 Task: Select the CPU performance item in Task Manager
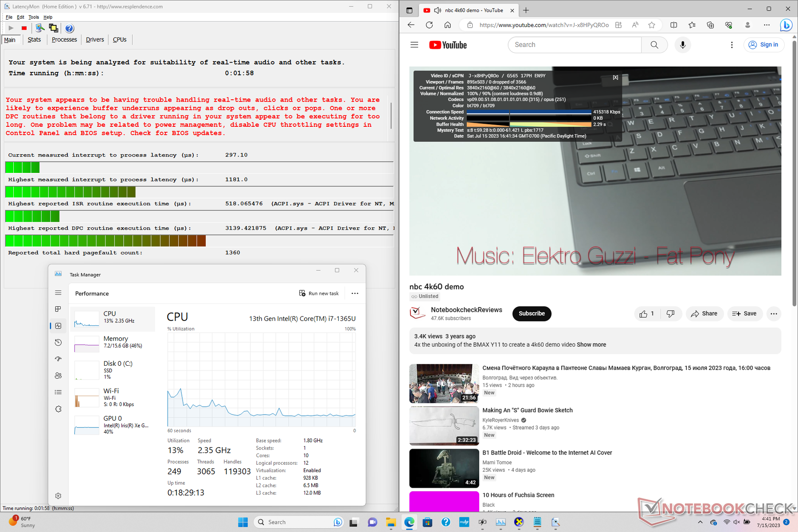(113, 319)
